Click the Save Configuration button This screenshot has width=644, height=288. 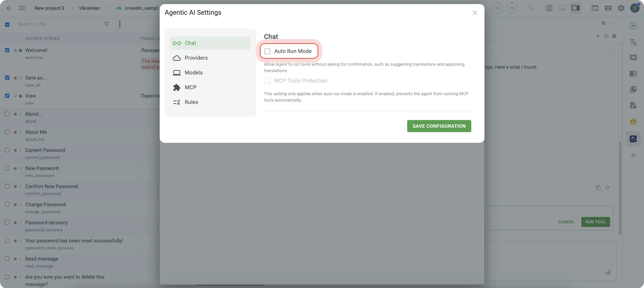tap(439, 126)
